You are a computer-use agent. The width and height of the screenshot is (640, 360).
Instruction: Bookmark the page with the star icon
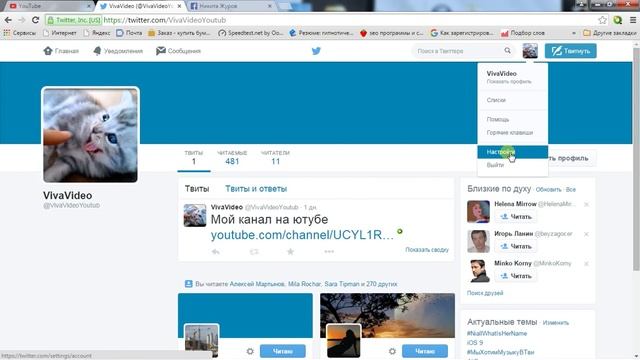coord(602,20)
